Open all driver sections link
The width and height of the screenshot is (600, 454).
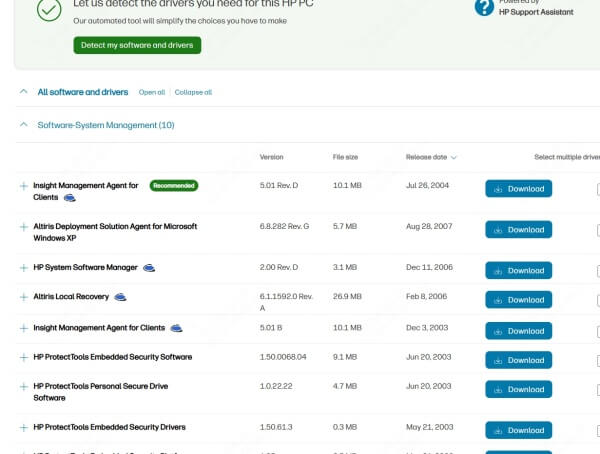click(152, 92)
